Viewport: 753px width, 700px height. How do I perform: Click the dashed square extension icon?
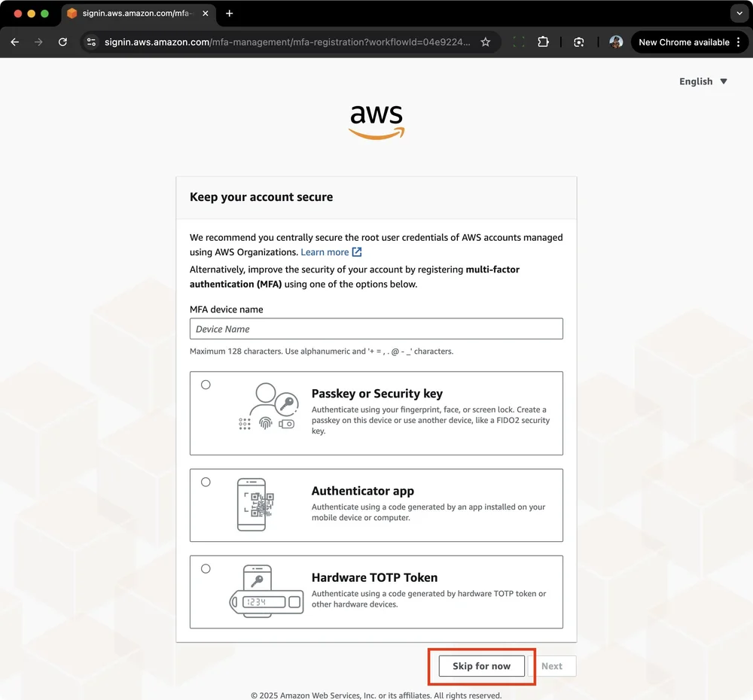518,42
